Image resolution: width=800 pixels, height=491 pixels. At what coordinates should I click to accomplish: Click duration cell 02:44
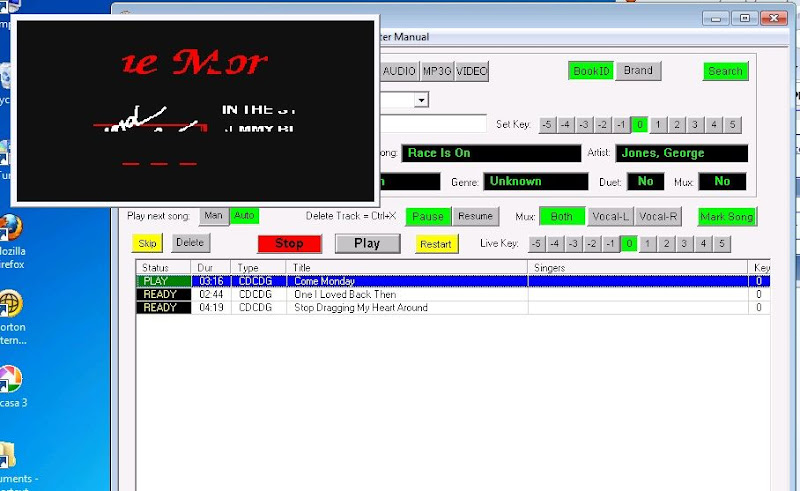point(211,294)
